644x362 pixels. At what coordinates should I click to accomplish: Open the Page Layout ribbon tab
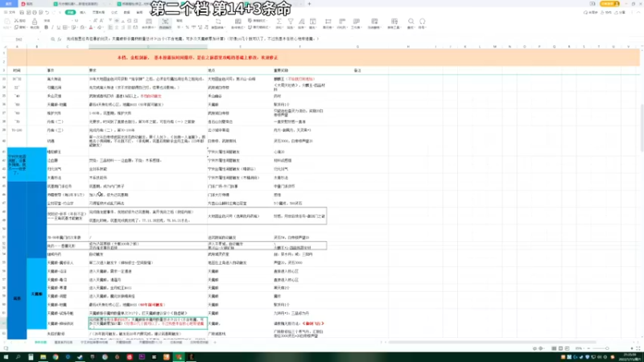98,13
